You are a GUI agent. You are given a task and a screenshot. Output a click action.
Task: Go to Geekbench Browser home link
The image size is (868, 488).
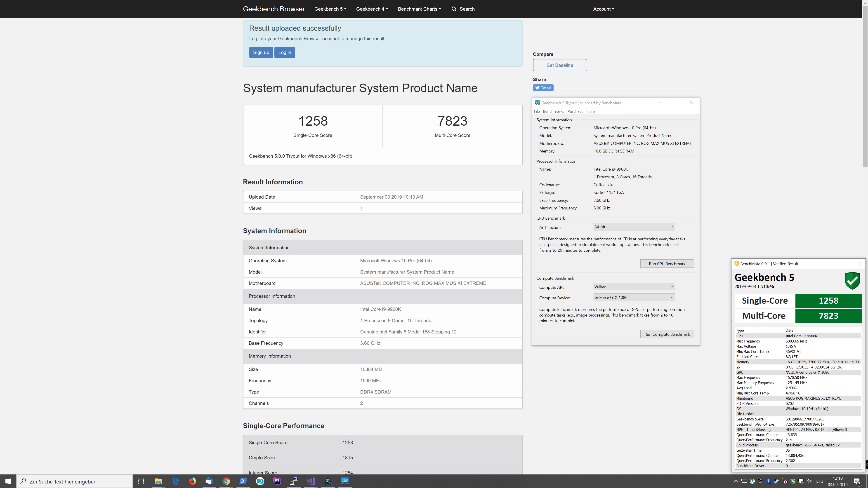(274, 9)
